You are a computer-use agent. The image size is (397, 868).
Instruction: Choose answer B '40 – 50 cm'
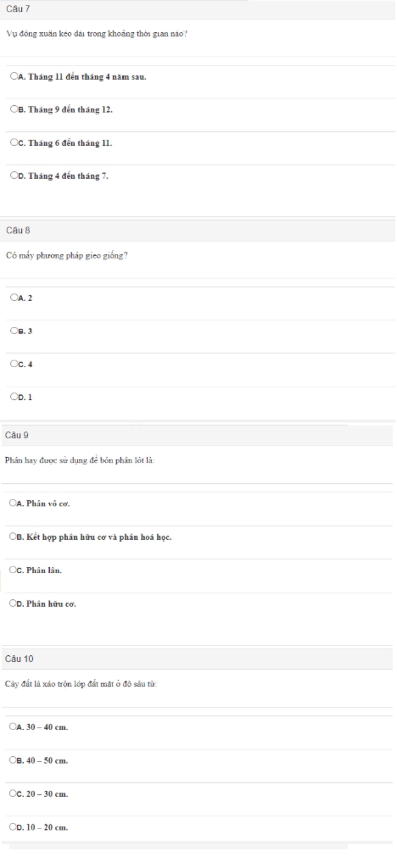tap(13, 760)
